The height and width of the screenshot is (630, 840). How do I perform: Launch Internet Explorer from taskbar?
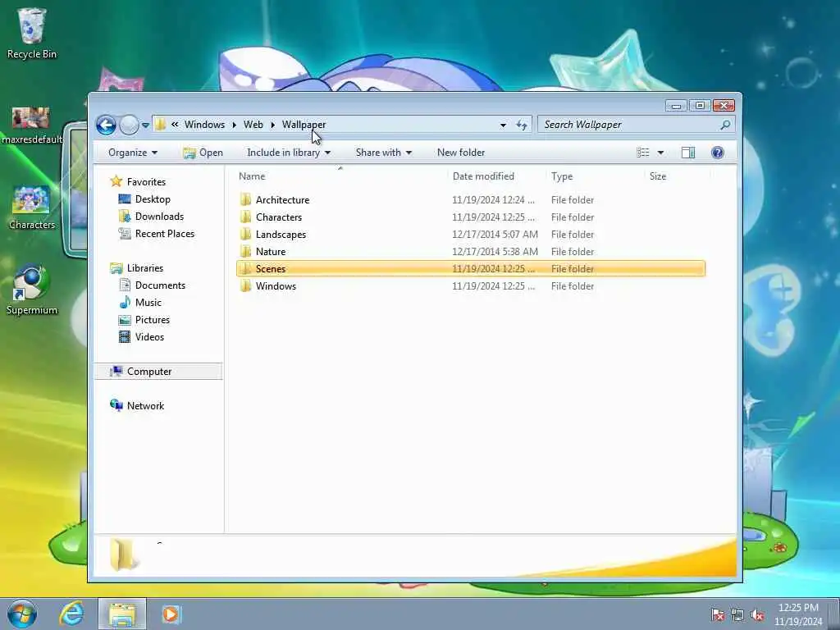pyautogui.click(x=71, y=614)
